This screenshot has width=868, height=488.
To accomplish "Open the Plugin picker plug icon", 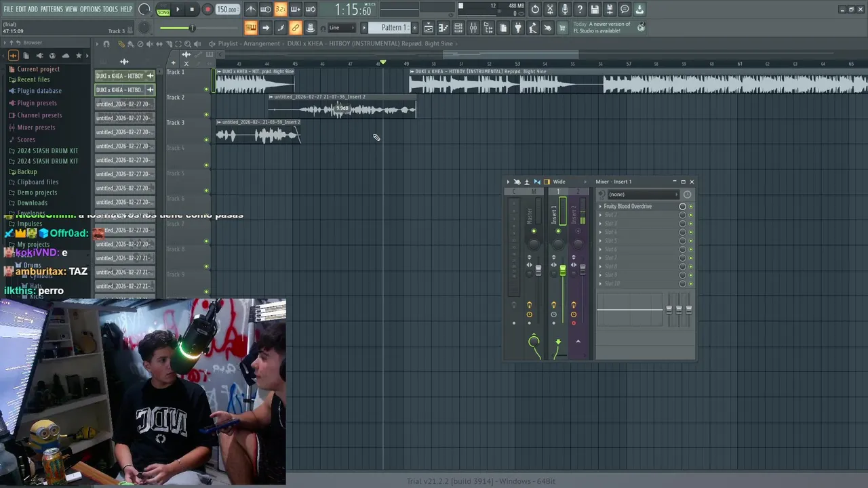I will 518,28.
